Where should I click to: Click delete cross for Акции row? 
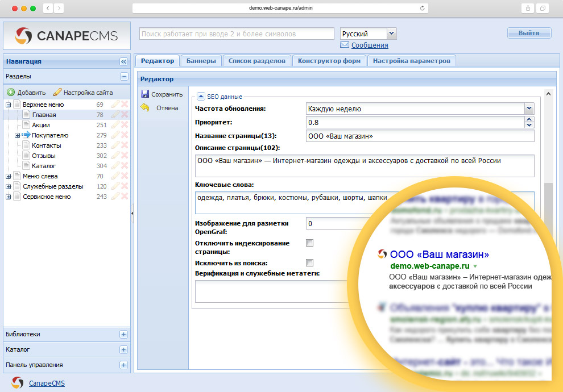pyautogui.click(x=125, y=124)
